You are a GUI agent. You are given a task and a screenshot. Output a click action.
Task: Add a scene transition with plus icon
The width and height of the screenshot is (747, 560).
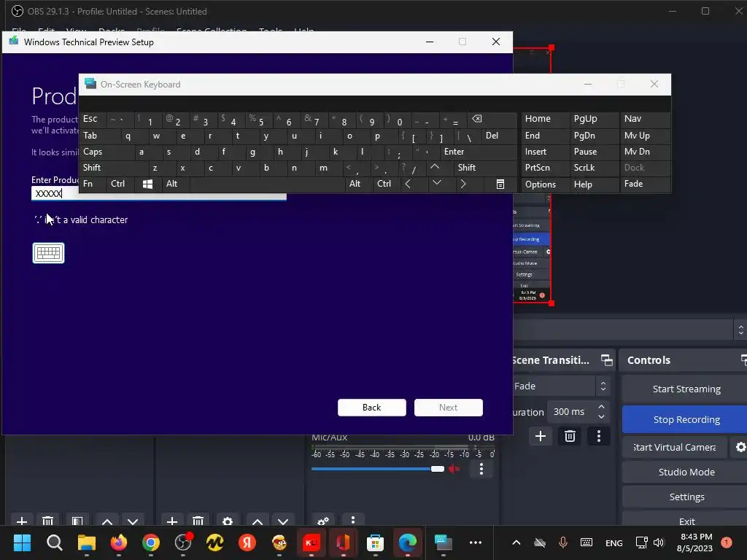[x=541, y=436]
